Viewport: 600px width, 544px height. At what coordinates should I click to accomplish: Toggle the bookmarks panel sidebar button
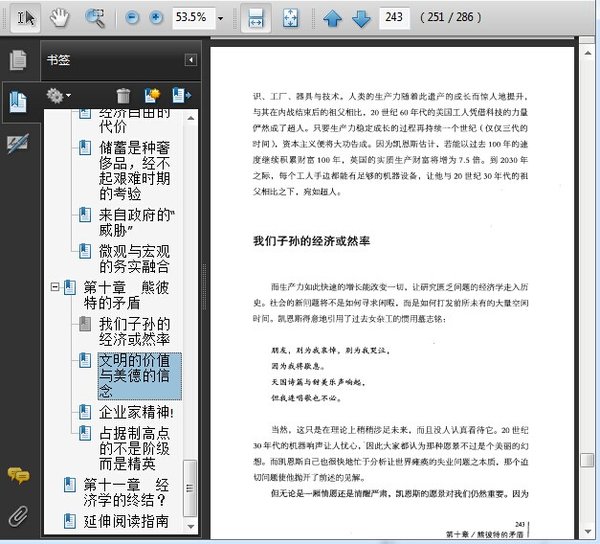[x=18, y=102]
